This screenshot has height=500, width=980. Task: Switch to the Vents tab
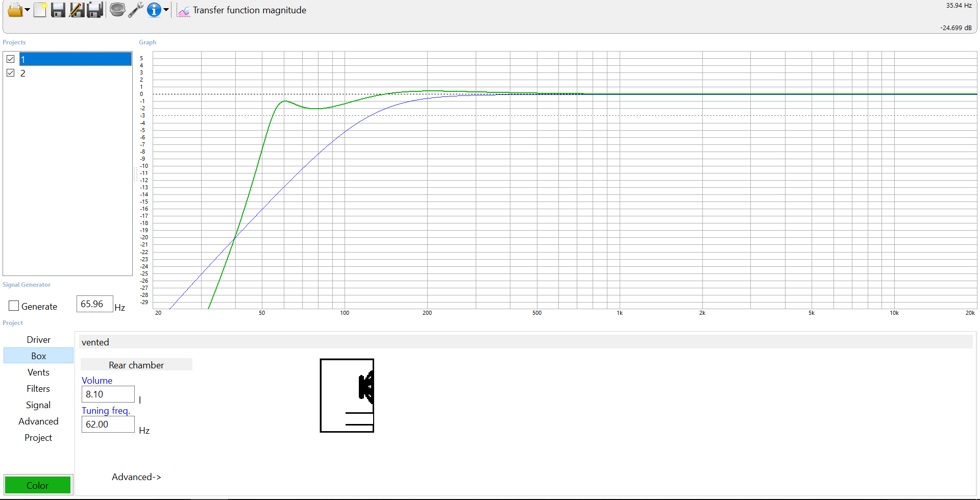[38, 372]
